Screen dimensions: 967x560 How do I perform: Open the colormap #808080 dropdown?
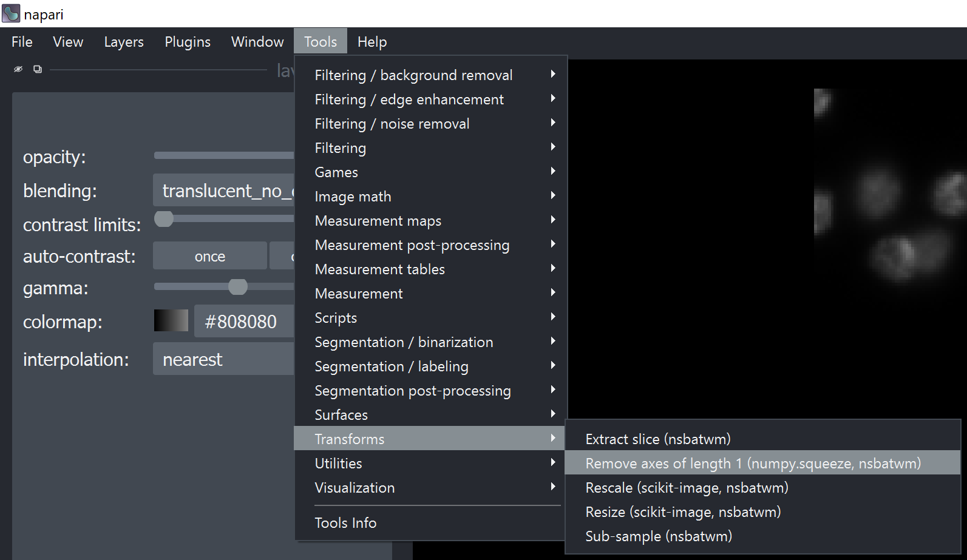click(244, 321)
